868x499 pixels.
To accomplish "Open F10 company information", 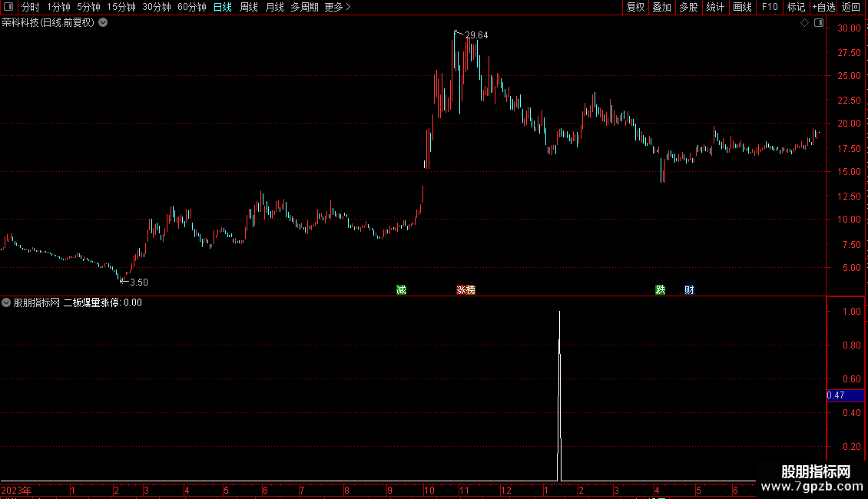I will [x=770, y=7].
